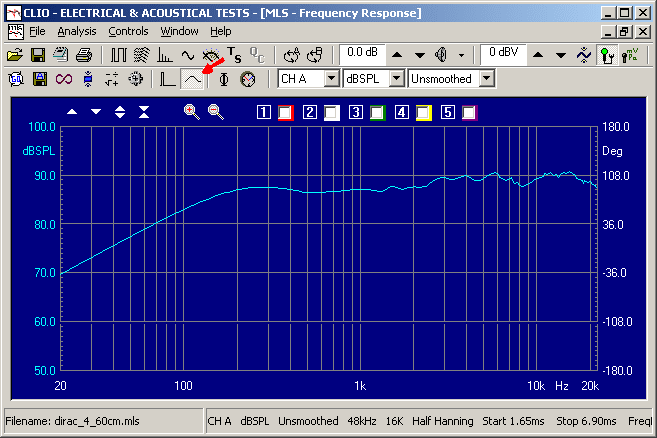Click the print icon in toolbar
The width and height of the screenshot is (657, 438).
(x=85, y=54)
